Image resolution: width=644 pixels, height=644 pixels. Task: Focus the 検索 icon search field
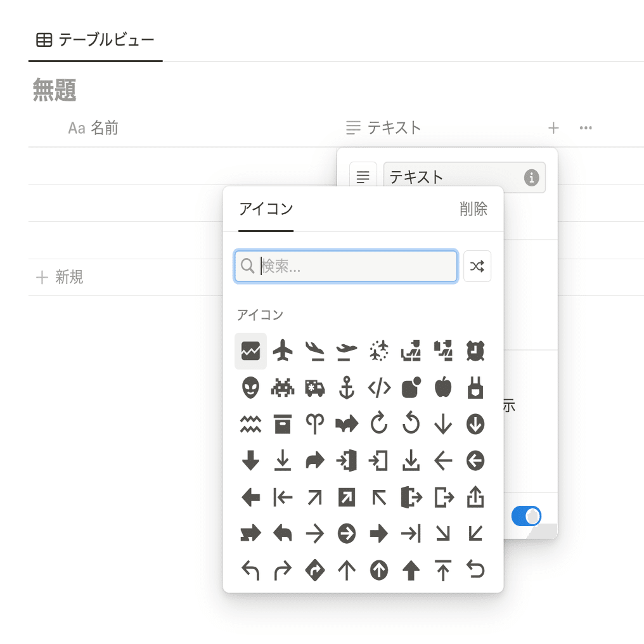[x=346, y=266]
